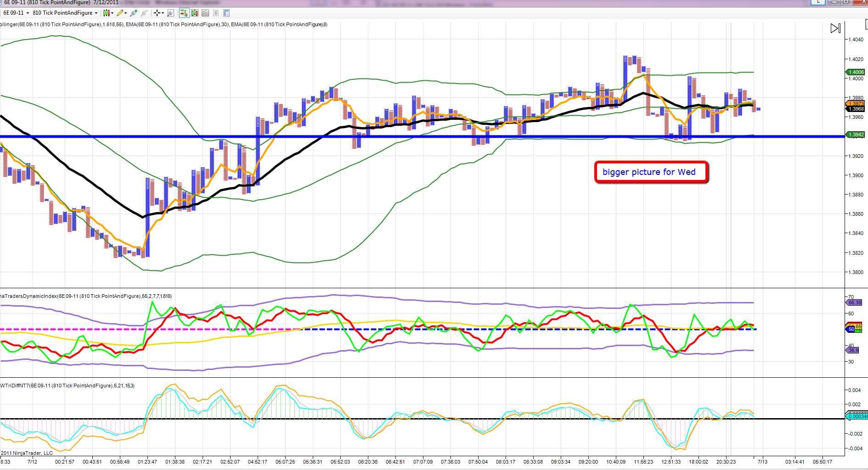Click the cyan 0.00034 value marker

pyautogui.click(x=857, y=416)
